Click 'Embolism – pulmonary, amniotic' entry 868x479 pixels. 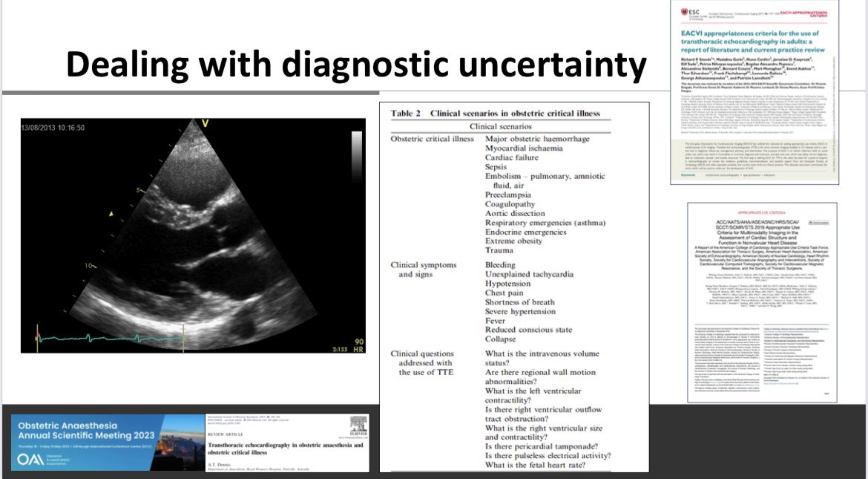[x=545, y=176]
